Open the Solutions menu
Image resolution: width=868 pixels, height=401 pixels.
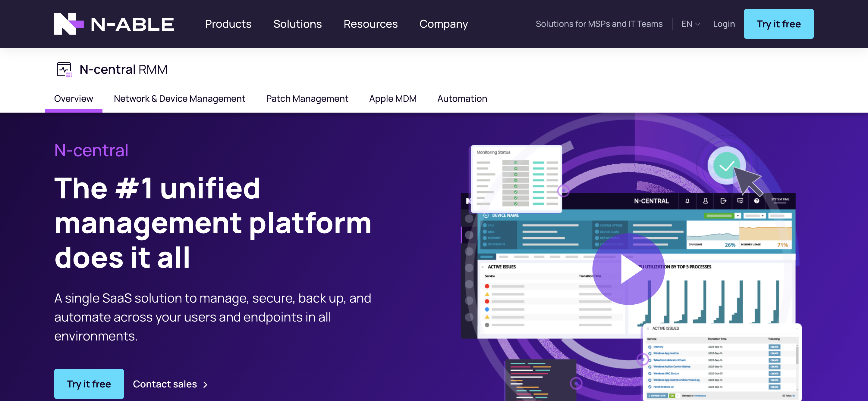click(x=297, y=24)
